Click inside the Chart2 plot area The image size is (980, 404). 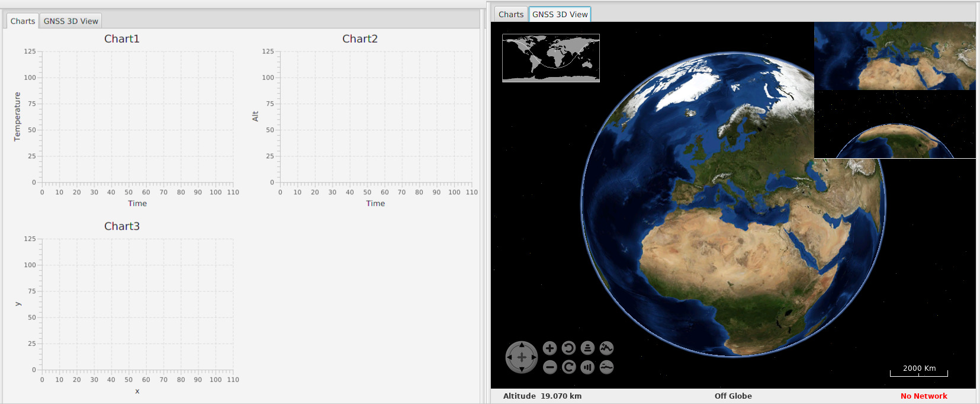pyautogui.click(x=376, y=117)
